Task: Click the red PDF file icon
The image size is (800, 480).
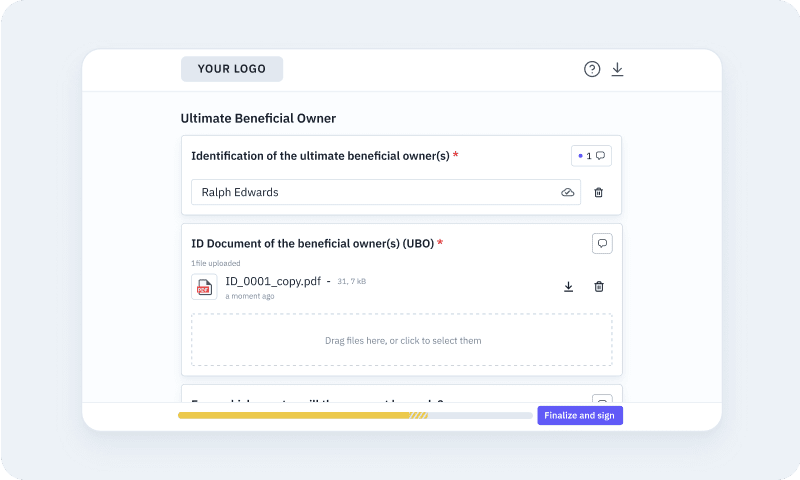Action: (x=204, y=287)
